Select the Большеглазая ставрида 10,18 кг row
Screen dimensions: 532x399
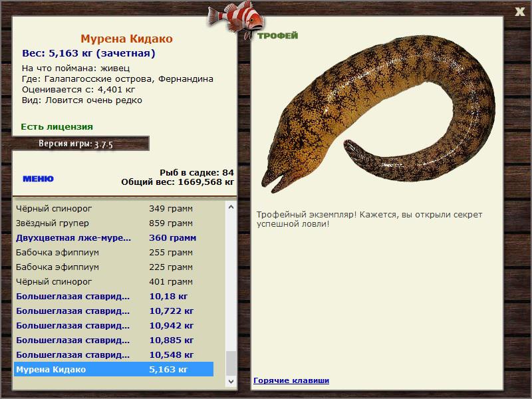click(114, 296)
